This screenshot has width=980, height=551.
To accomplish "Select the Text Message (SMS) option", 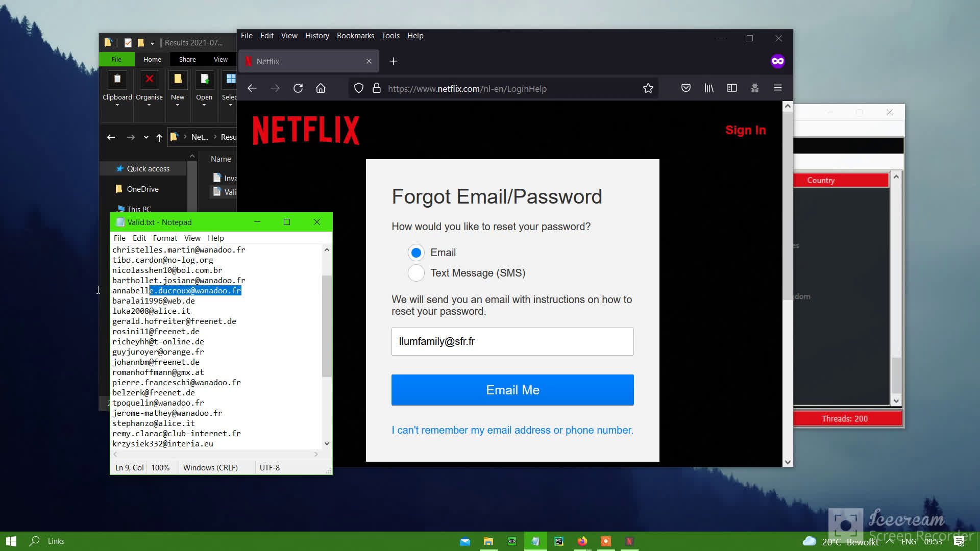I will point(416,273).
